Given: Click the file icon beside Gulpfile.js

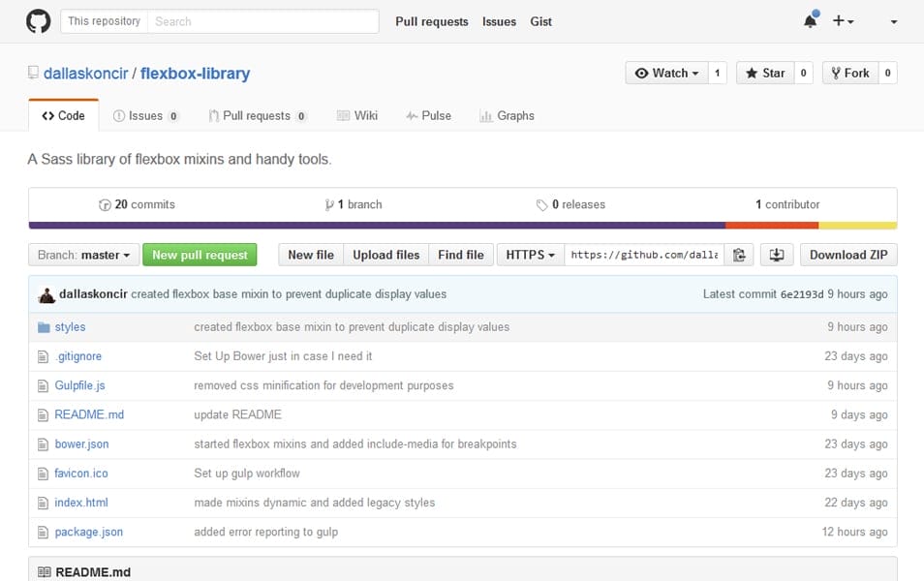Looking at the screenshot, I should point(43,386).
